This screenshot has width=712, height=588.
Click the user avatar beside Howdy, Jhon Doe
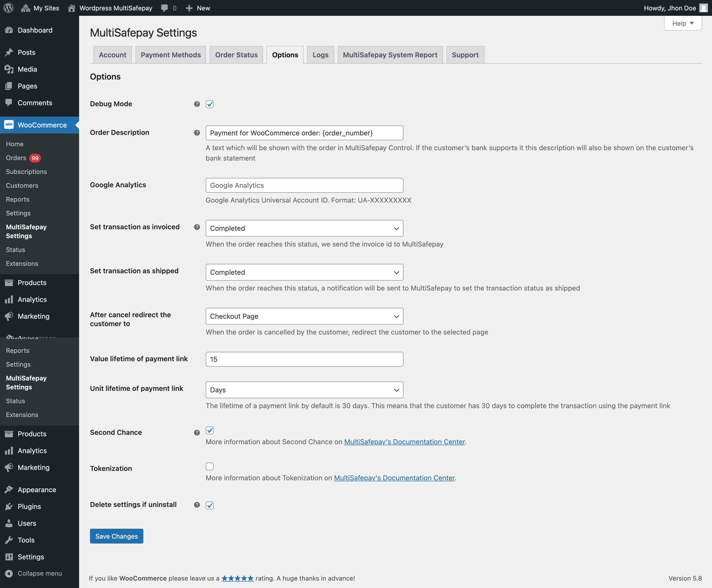[x=704, y=8]
